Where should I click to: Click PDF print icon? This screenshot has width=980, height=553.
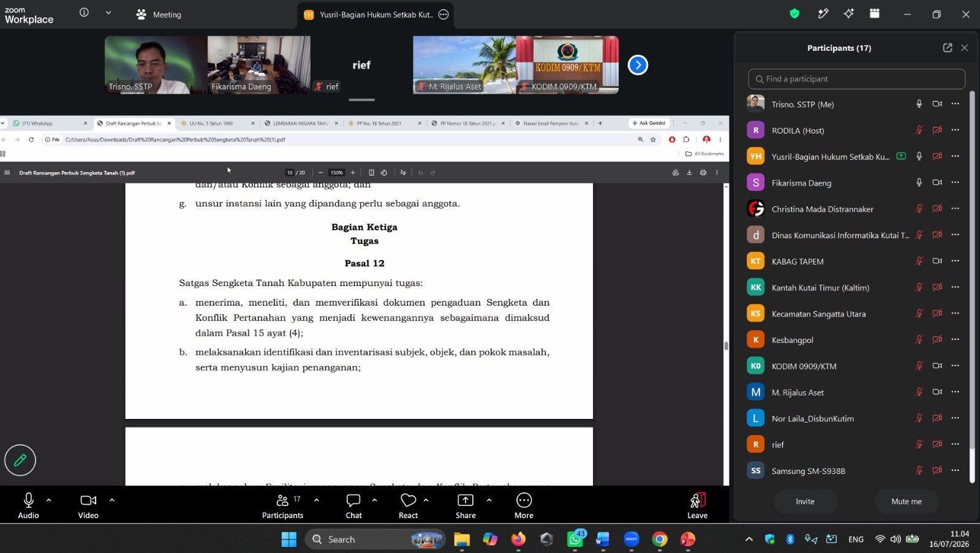click(x=703, y=173)
